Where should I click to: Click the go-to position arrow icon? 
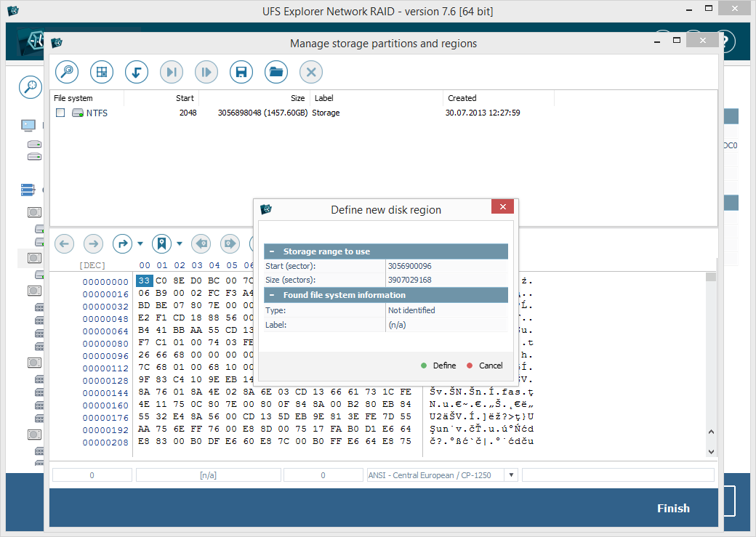click(x=122, y=243)
